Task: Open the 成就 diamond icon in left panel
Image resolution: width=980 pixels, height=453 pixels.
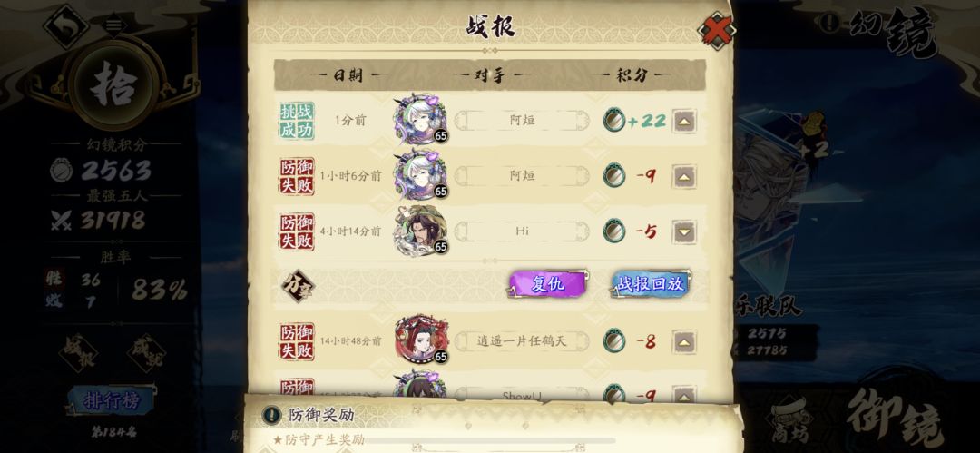Action: click(x=146, y=353)
